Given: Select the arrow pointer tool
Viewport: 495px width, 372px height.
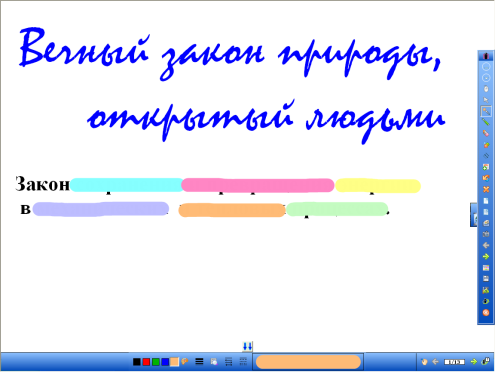Looking at the screenshot, I should click(x=486, y=100).
